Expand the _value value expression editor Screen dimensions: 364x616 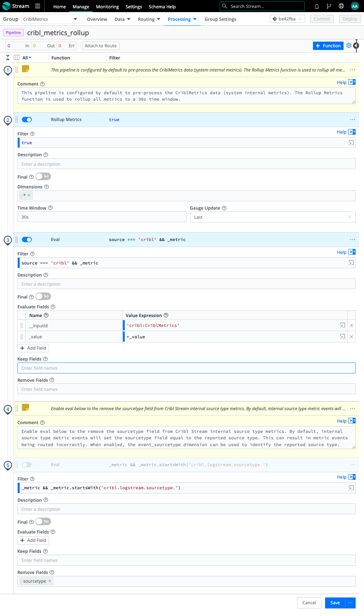pyautogui.click(x=342, y=336)
